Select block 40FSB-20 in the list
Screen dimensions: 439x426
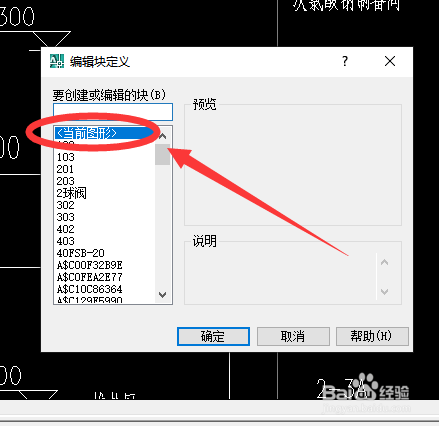[104, 253]
